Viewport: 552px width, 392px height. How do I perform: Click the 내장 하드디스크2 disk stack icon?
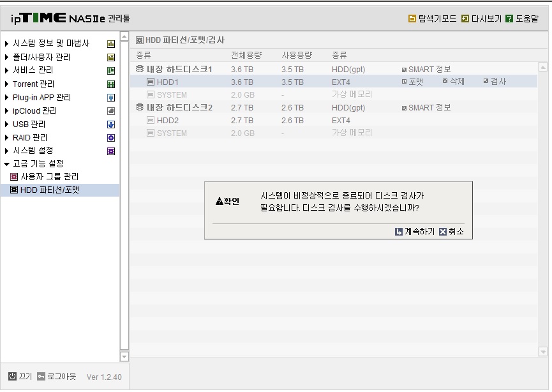click(140, 107)
